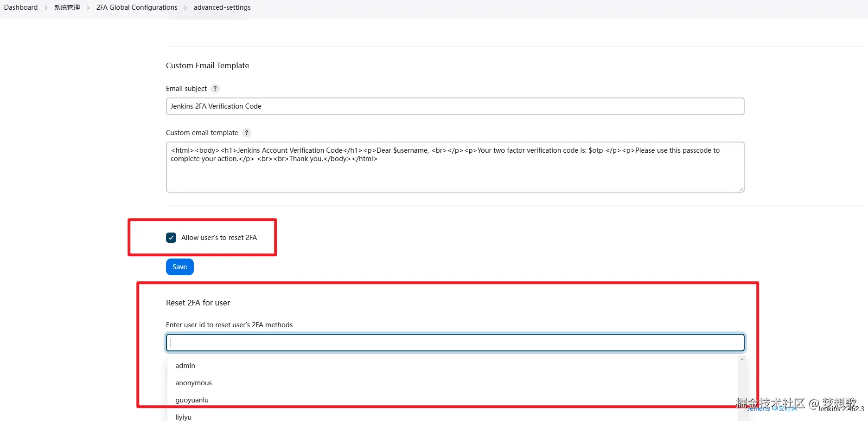
Task: Open 2FA Global Configurations breadcrumb
Action: pyautogui.click(x=137, y=7)
